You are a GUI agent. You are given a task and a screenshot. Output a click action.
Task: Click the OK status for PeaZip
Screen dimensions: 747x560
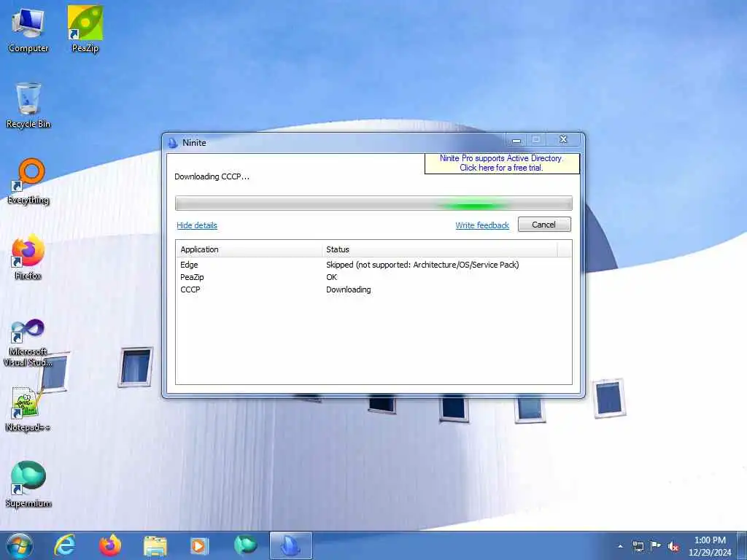coord(332,277)
